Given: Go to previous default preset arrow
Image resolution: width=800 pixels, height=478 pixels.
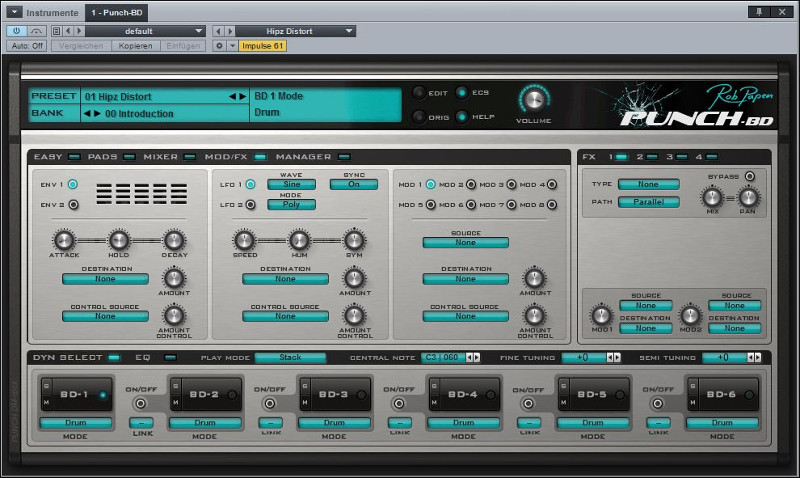Looking at the screenshot, I should point(68,31).
